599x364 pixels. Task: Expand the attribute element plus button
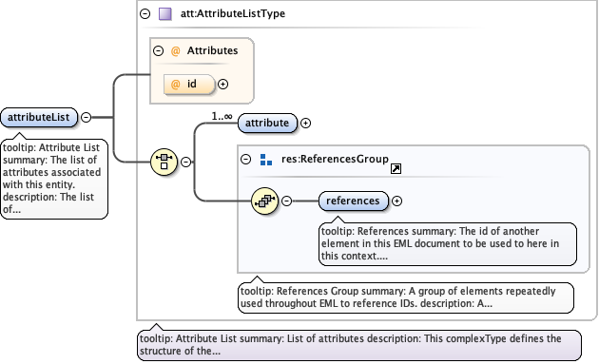[x=305, y=123]
